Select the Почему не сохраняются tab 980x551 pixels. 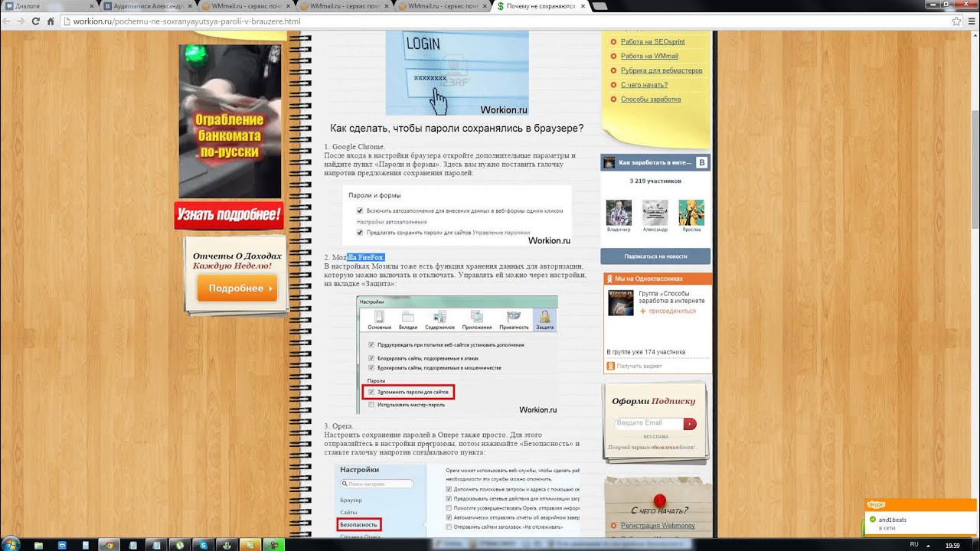pos(542,5)
